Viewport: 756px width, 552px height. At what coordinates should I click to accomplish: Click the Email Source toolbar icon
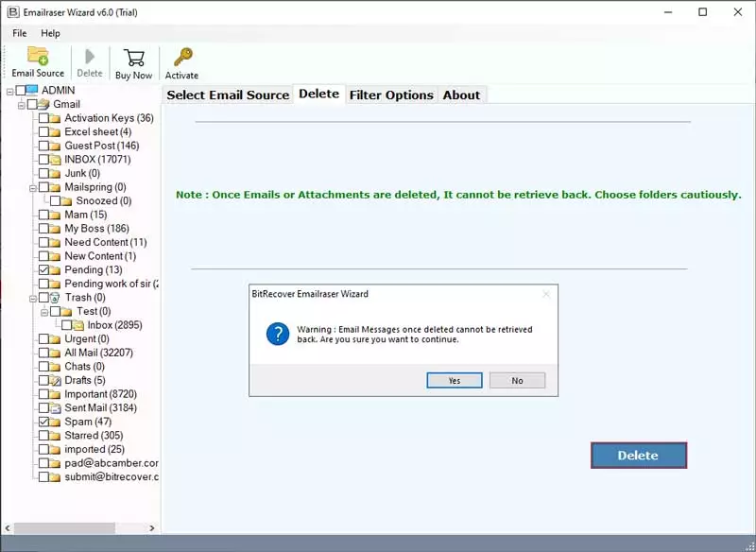(38, 56)
